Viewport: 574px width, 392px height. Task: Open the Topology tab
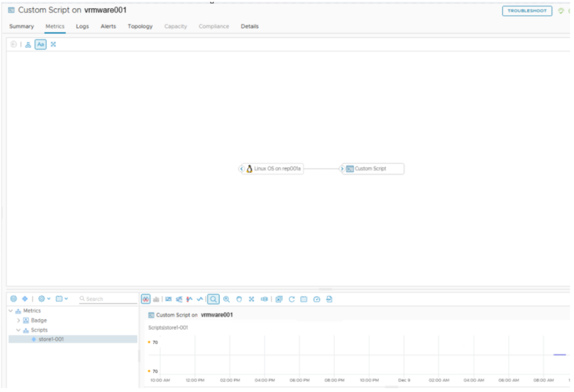click(140, 26)
